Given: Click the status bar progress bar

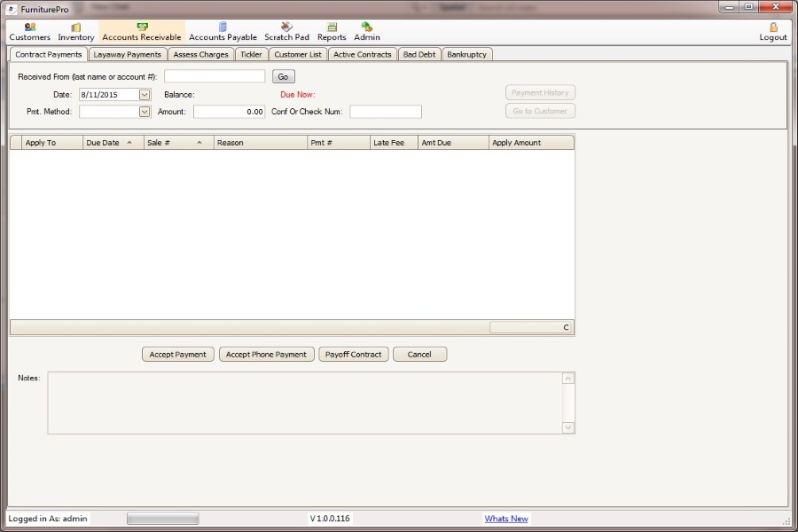Looking at the screenshot, I should pos(163,519).
